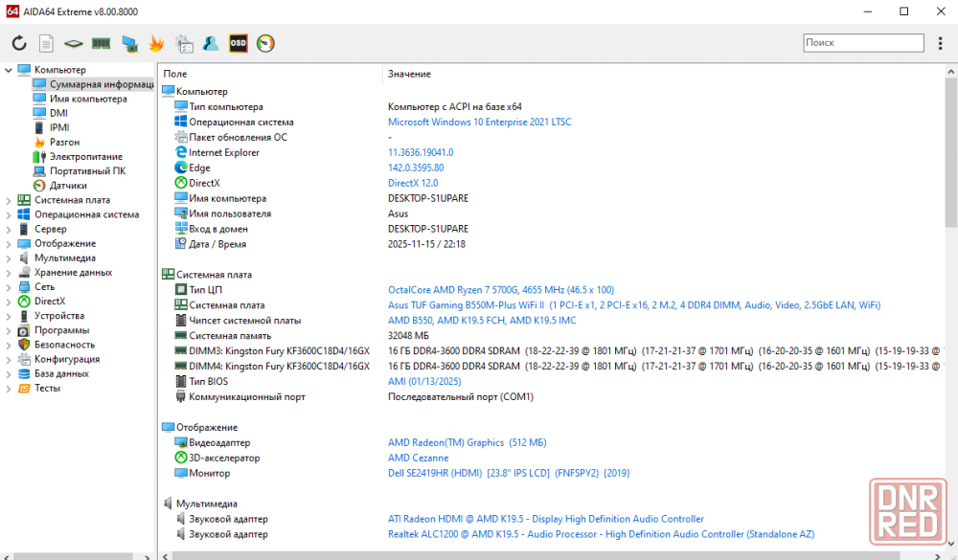958x560 pixels.
Task: Click the Refresh toolbar icon
Action: pyautogui.click(x=19, y=43)
